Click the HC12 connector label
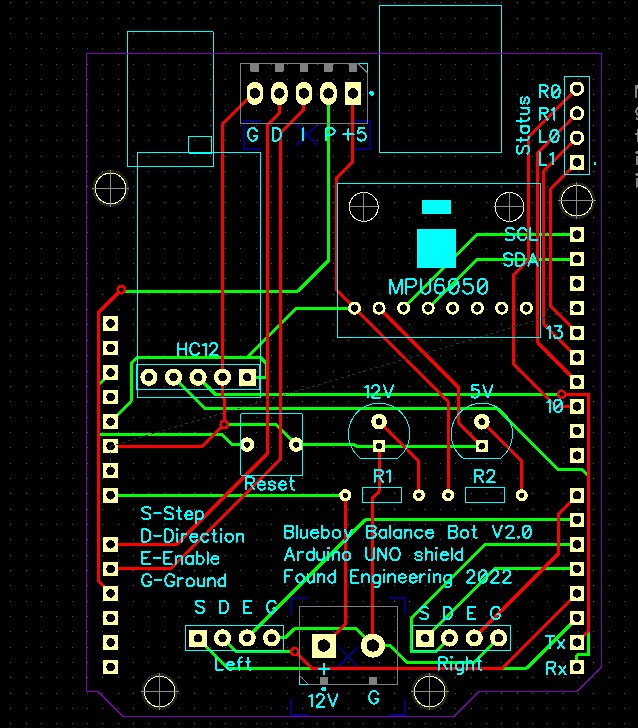The width and height of the screenshot is (638, 728). coord(196,350)
